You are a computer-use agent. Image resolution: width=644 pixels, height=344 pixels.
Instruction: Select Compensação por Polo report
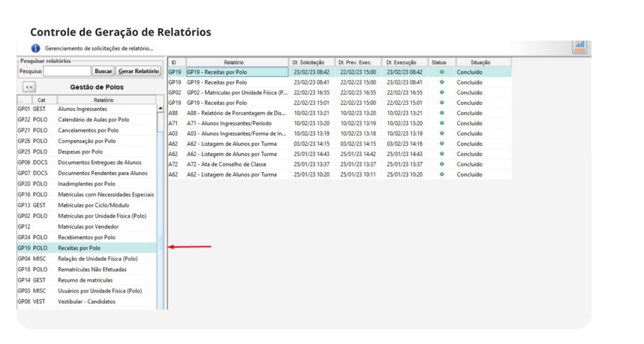tap(87, 141)
